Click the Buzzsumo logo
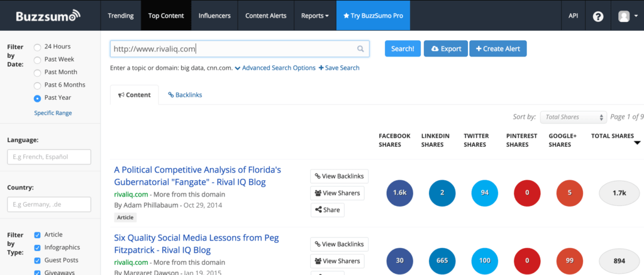The width and height of the screenshot is (644, 275). click(x=48, y=16)
